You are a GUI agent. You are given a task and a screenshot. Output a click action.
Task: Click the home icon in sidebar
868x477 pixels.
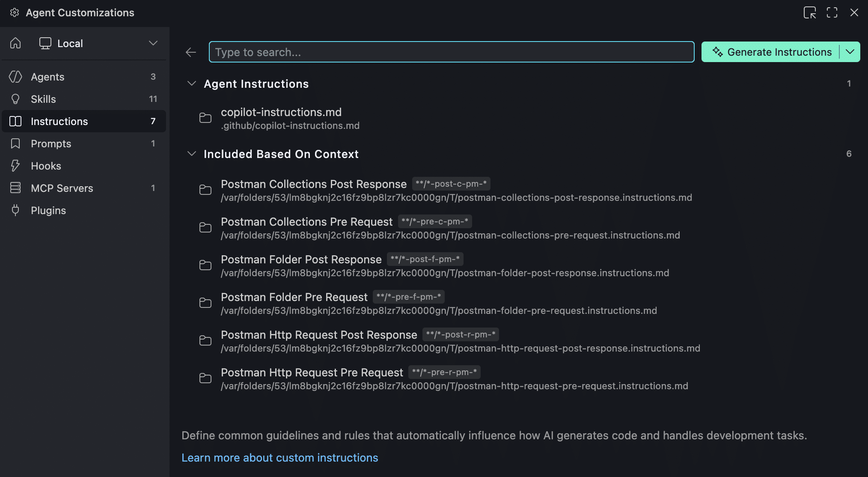(x=15, y=43)
